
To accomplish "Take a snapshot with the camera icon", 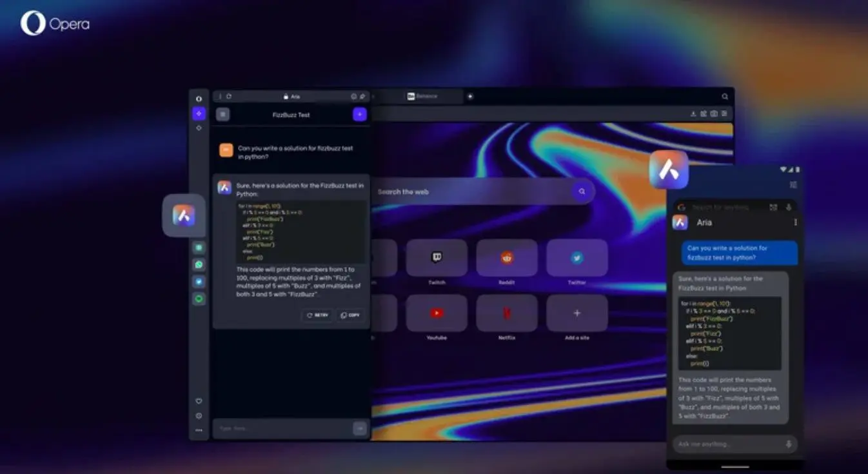I will (x=714, y=114).
